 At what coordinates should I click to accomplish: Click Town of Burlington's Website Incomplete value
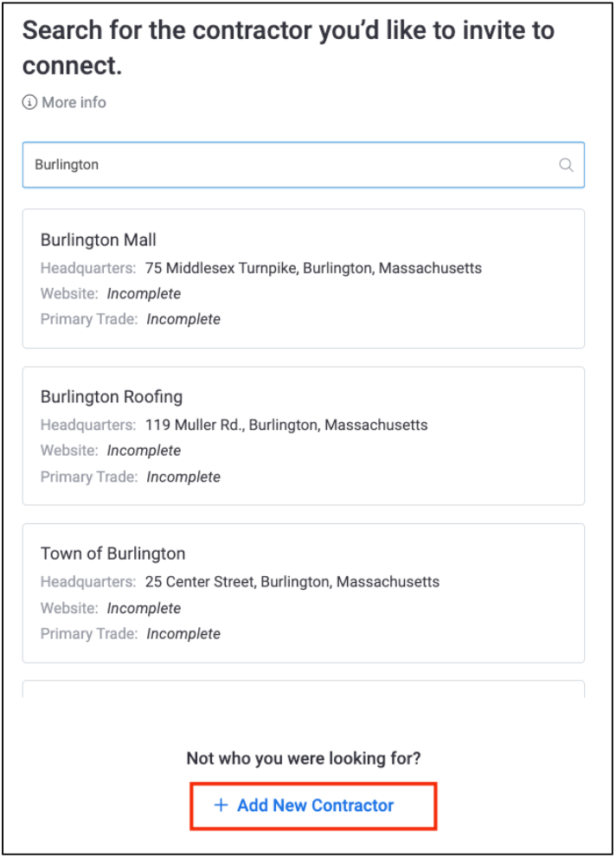pos(144,608)
